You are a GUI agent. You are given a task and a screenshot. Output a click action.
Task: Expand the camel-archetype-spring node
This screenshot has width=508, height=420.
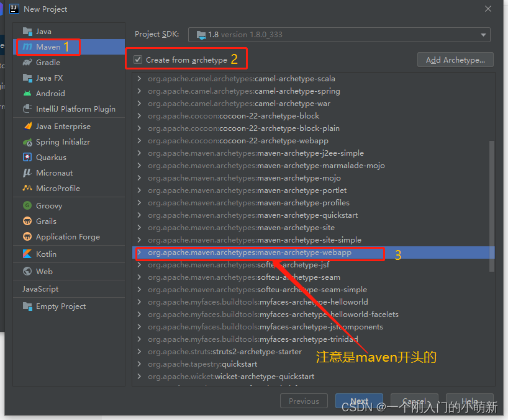tap(139, 91)
